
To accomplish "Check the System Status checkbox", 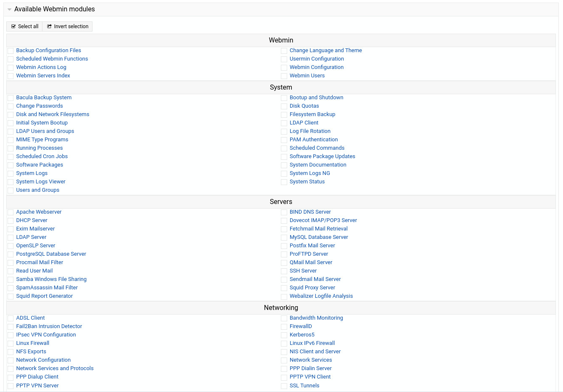I will click(x=284, y=182).
